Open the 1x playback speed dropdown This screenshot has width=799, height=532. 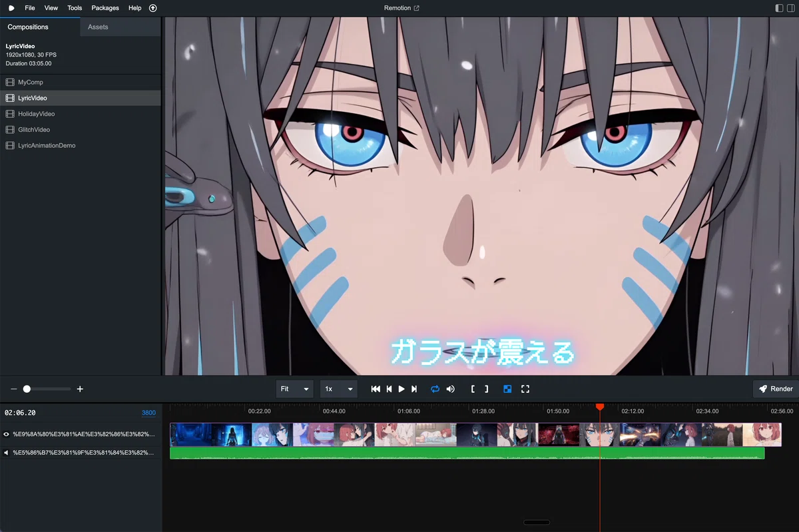pyautogui.click(x=338, y=389)
